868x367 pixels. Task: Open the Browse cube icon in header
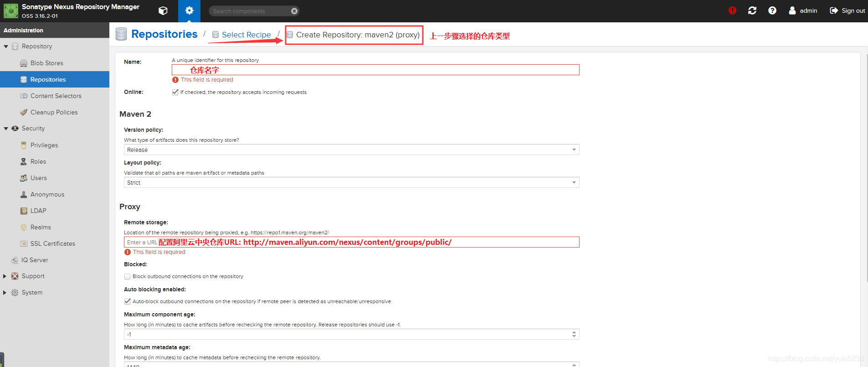point(163,10)
